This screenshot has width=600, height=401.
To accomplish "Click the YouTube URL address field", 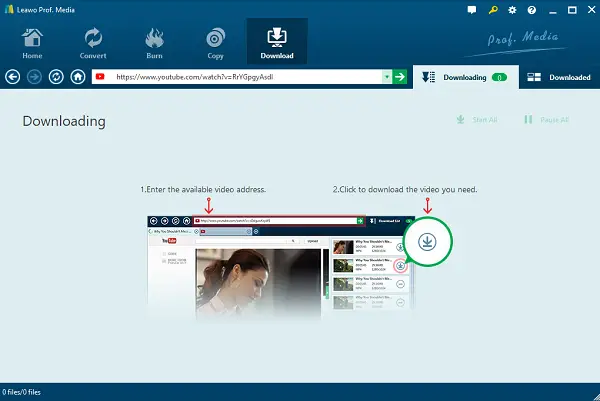I will [237, 77].
